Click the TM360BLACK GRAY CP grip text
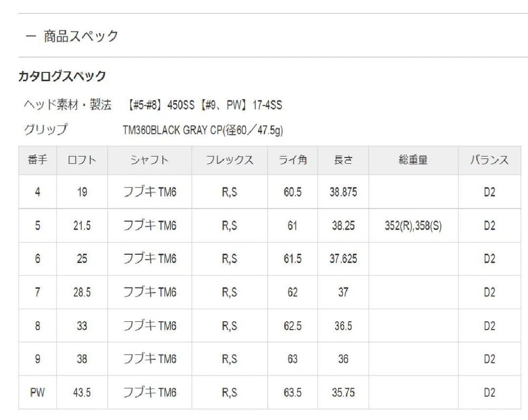The height and width of the screenshot is (420, 528). (203, 130)
